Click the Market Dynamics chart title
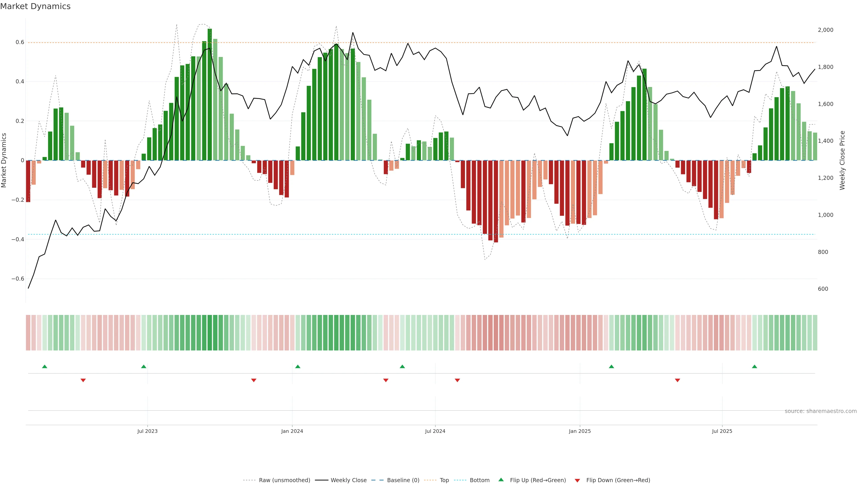The image size is (868, 488). pos(35,6)
